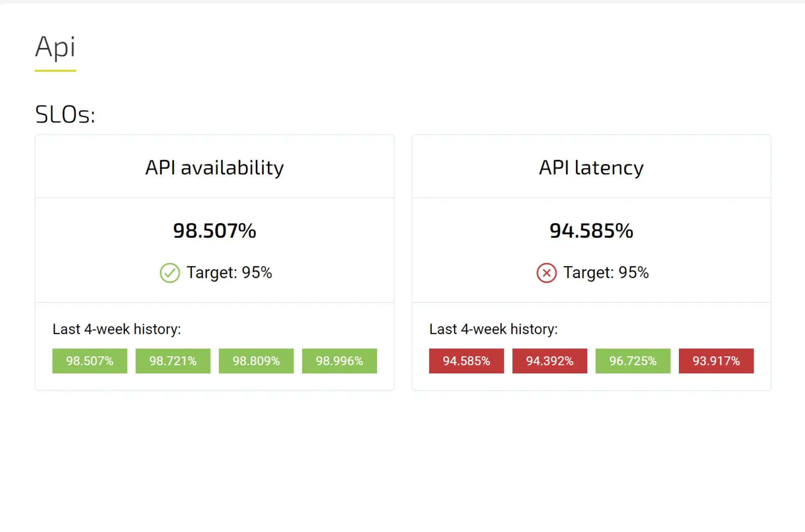
Task: Click Last 4-week history label under latency
Action: [493, 329]
